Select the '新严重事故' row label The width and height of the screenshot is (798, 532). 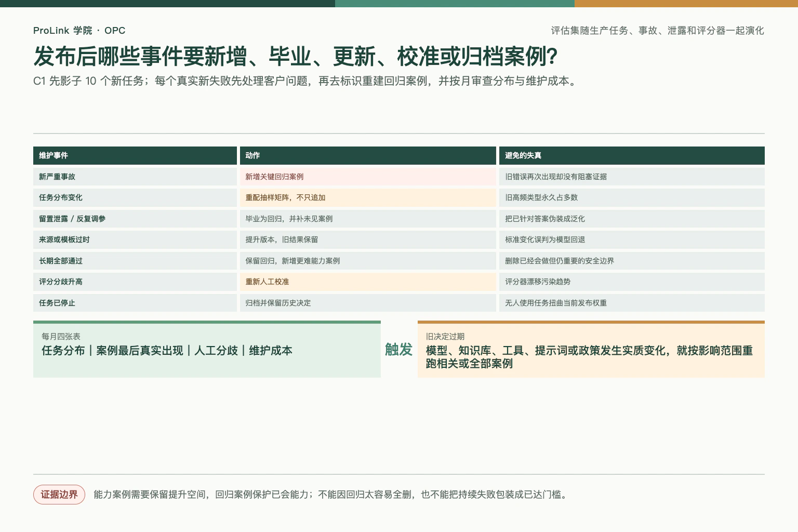135,177
